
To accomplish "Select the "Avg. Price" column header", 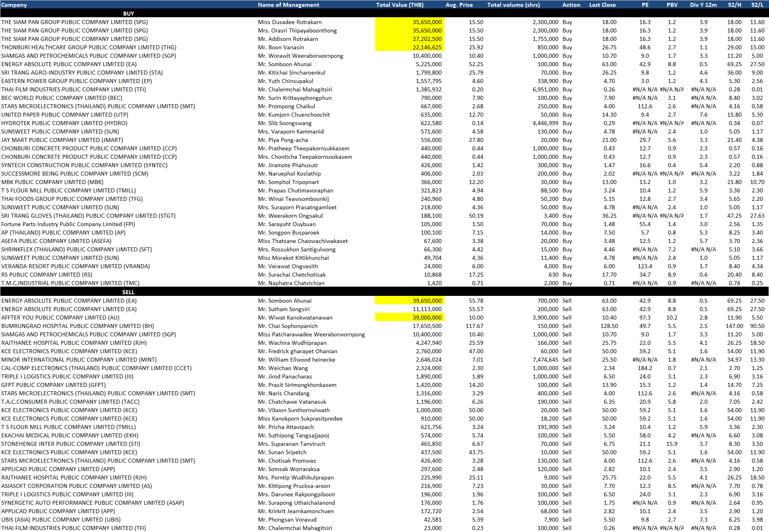I will 459,5.
